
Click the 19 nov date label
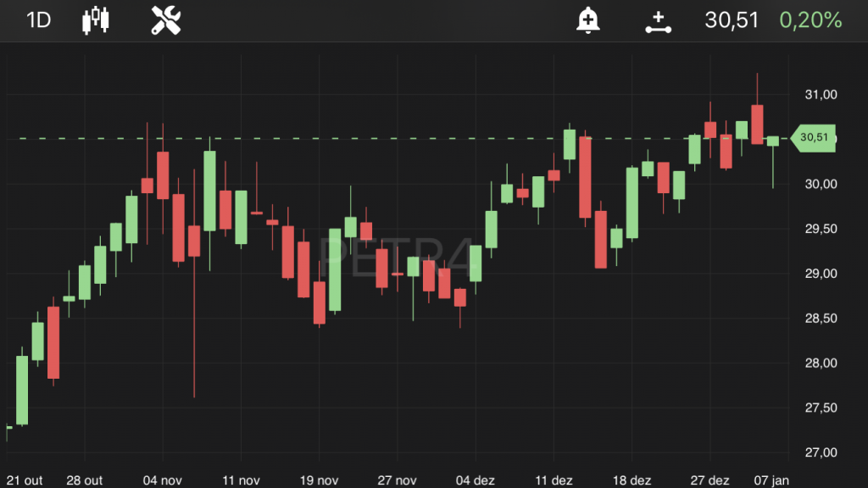coord(319,480)
